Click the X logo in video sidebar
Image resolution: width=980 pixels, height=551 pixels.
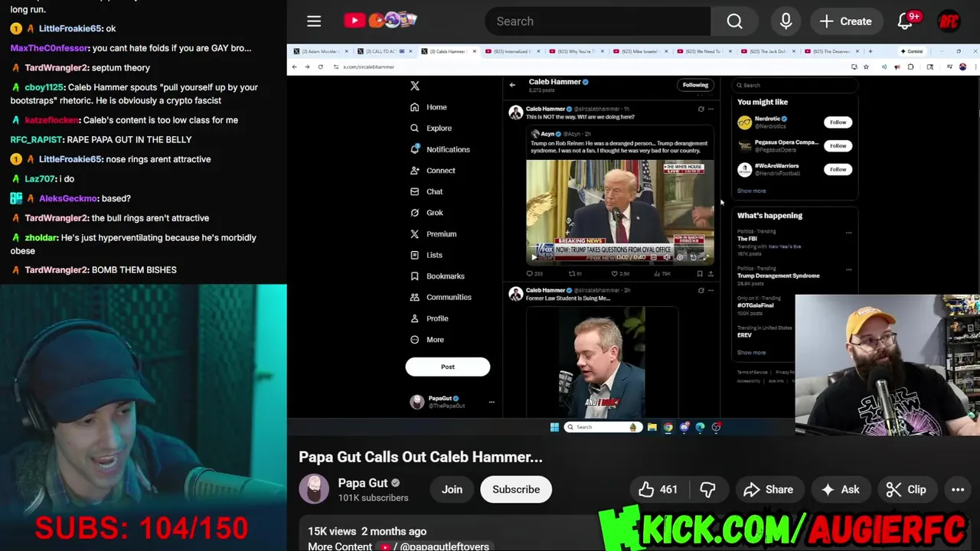pyautogui.click(x=415, y=86)
